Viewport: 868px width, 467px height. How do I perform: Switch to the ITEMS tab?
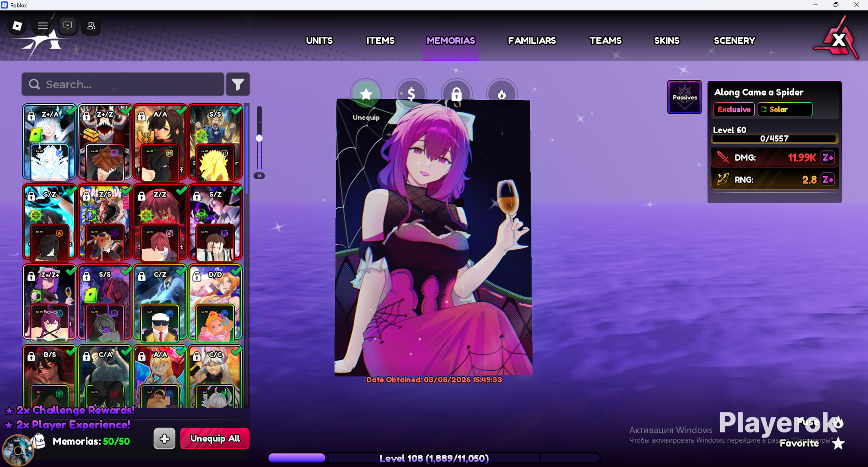pyautogui.click(x=380, y=41)
